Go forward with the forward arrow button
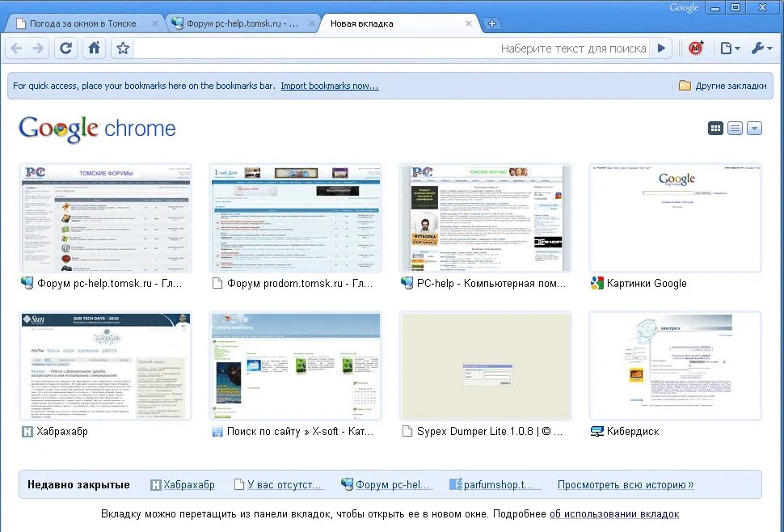Viewport: 784px width, 532px height. coord(37,49)
